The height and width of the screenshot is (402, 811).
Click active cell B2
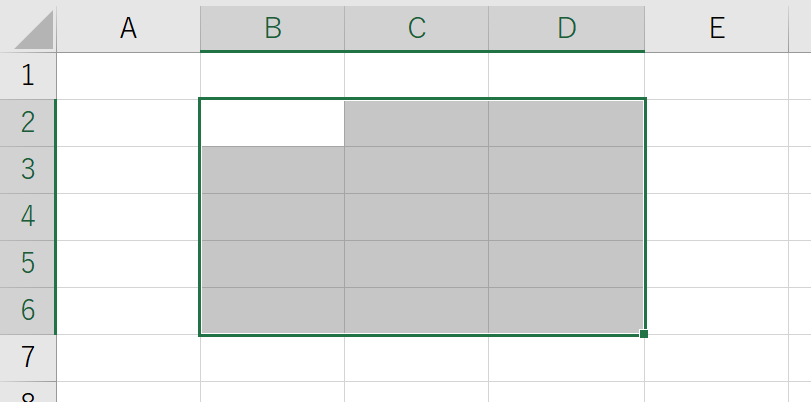(272, 123)
